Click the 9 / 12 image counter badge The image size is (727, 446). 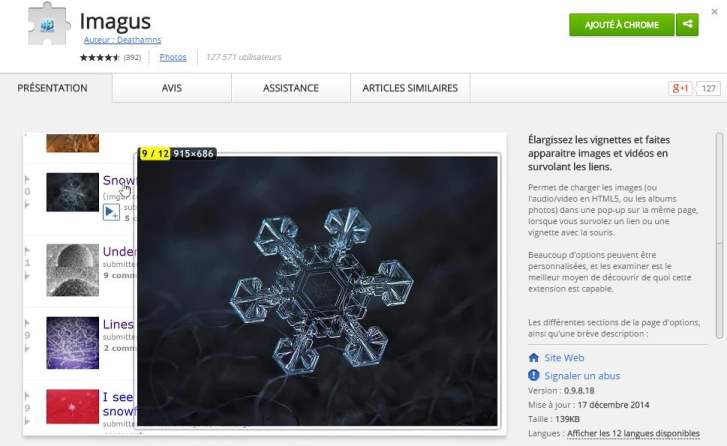point(155,153)
